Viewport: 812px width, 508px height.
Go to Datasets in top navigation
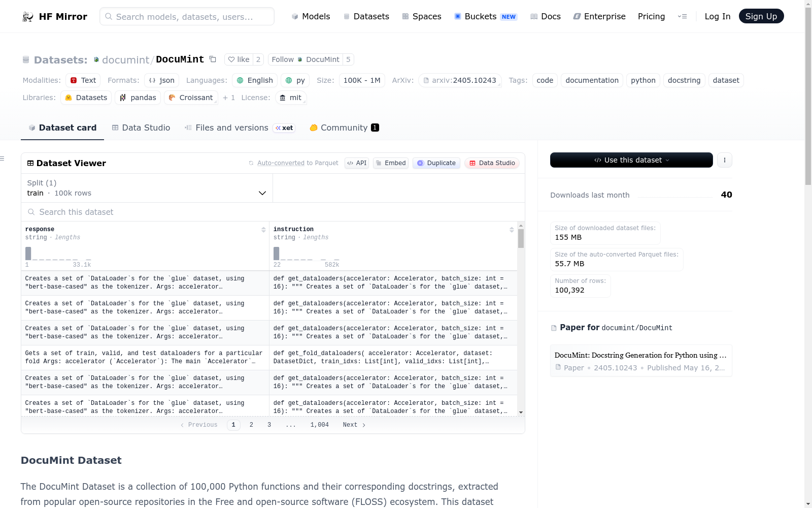click(366, 16)
